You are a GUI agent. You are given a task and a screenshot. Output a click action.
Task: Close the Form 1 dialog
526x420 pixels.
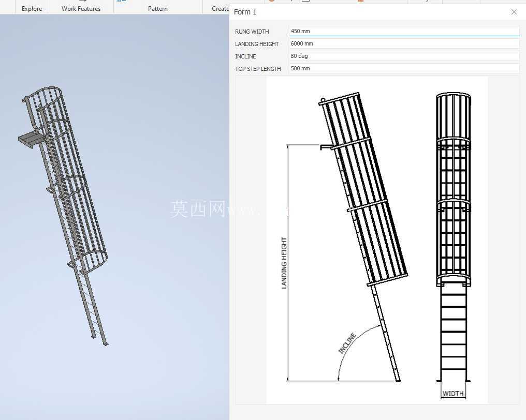514,12
